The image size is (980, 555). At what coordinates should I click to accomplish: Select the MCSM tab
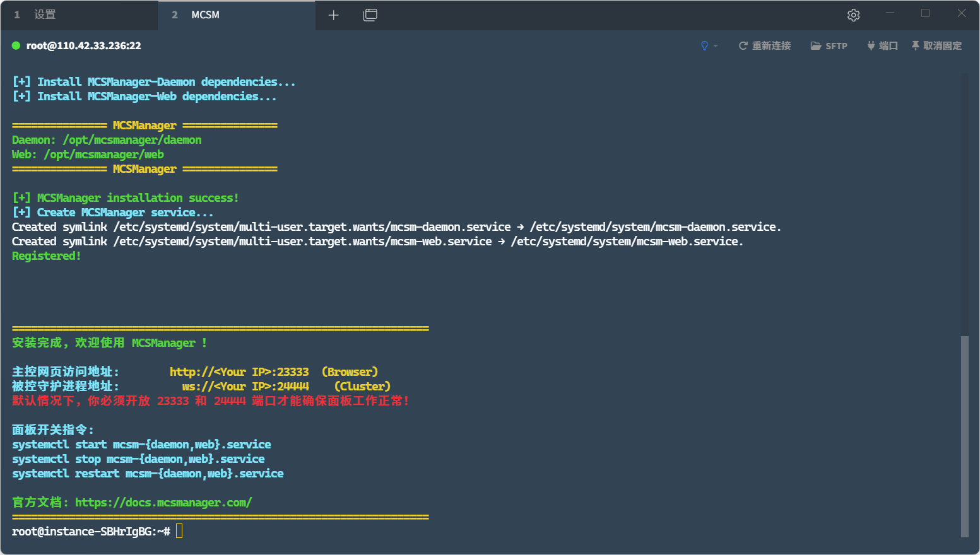coord(237,15)
